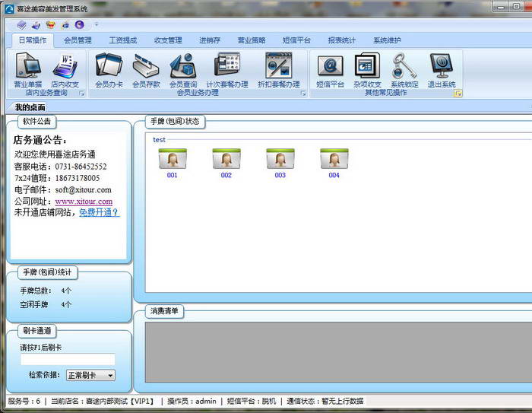Minimize the application window
Screen dimensions: 532x413
tap(501, 6)
